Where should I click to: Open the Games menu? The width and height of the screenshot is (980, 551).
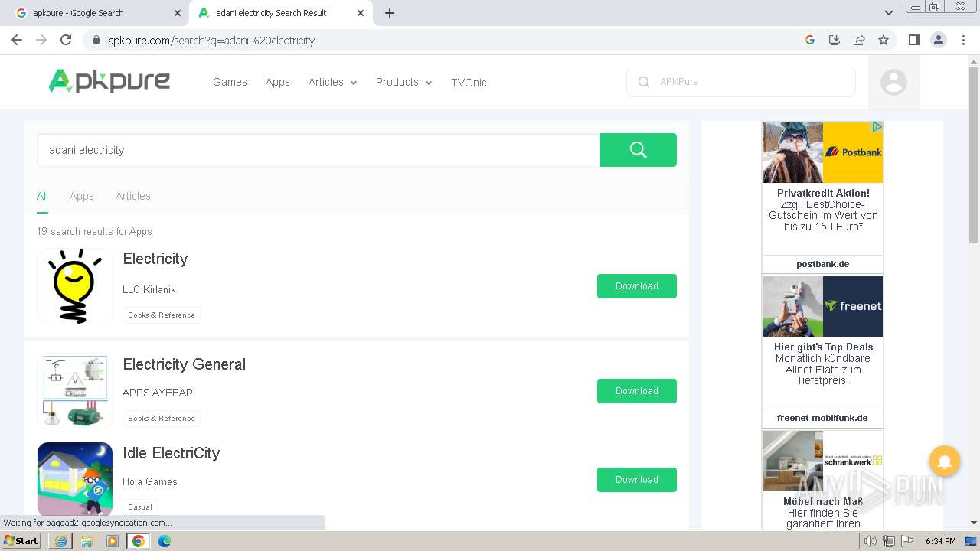[x=230, y=82]
